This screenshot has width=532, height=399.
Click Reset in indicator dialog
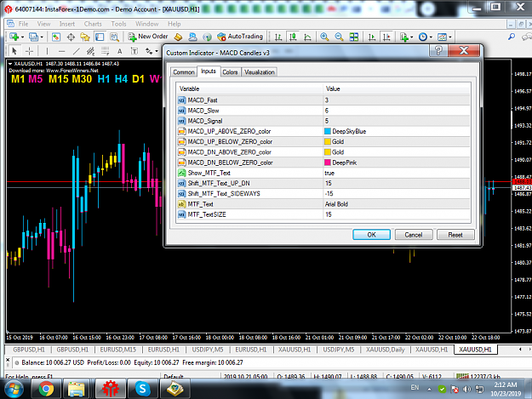(455, 235)
